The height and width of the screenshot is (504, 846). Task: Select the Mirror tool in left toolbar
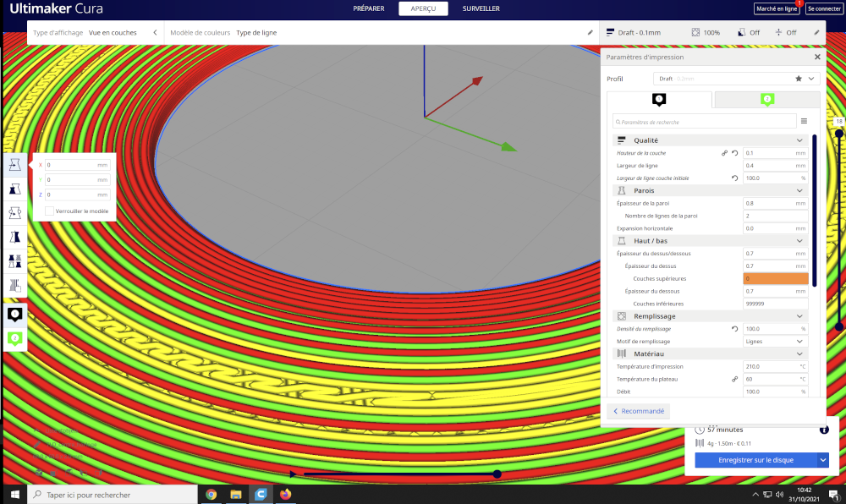click(15, 237)
